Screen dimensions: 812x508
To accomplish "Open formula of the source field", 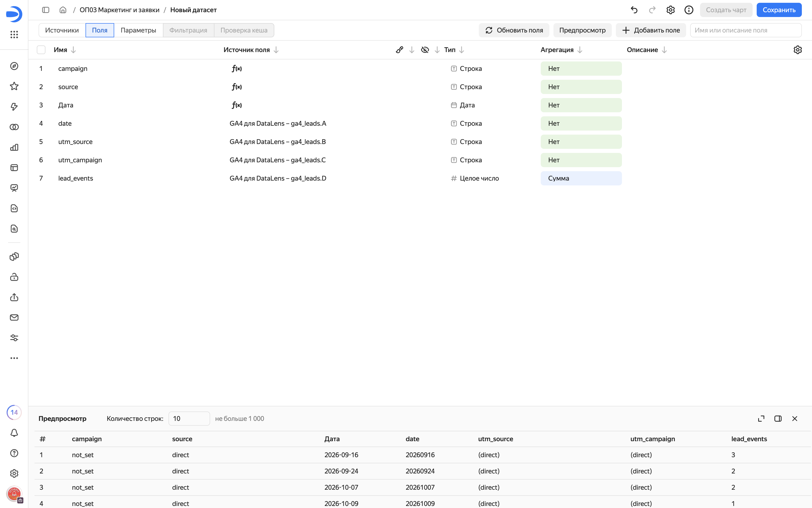I will [x=236, y=87].
